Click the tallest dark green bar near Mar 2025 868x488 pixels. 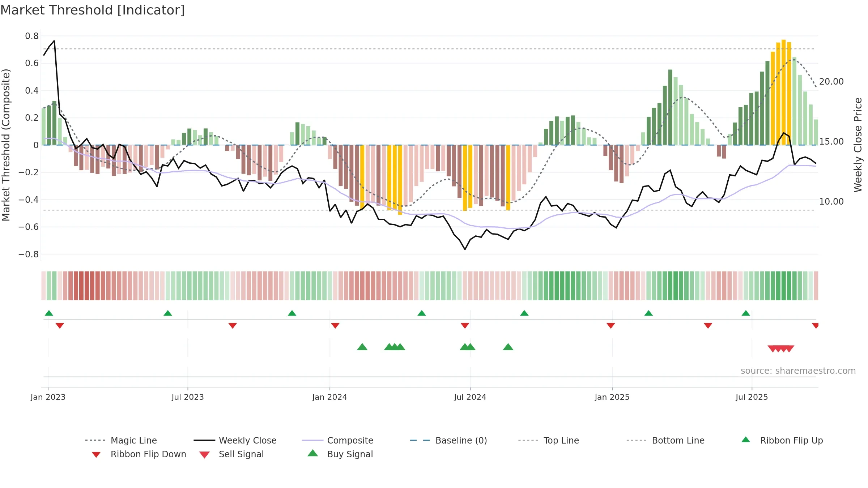[x=670, y=107]
